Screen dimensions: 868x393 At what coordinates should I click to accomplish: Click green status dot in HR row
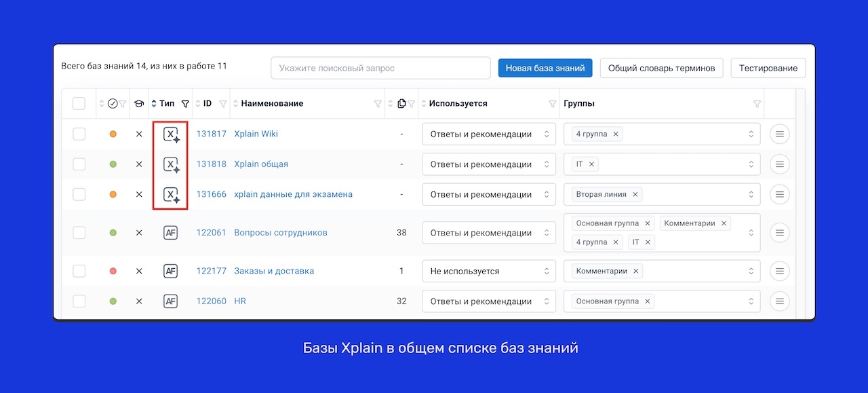coord(113,301)
